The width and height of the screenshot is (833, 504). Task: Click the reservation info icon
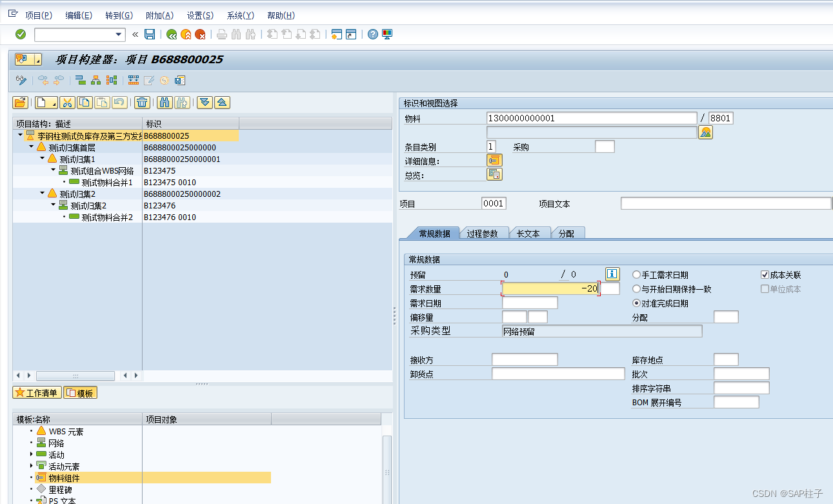coord(612,274)
